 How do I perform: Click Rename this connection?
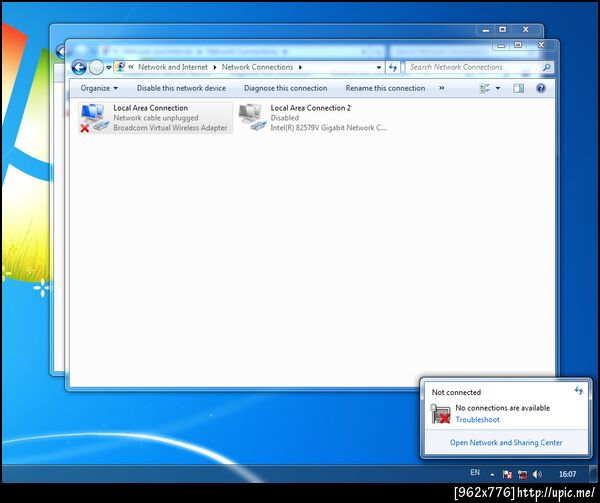385,88
